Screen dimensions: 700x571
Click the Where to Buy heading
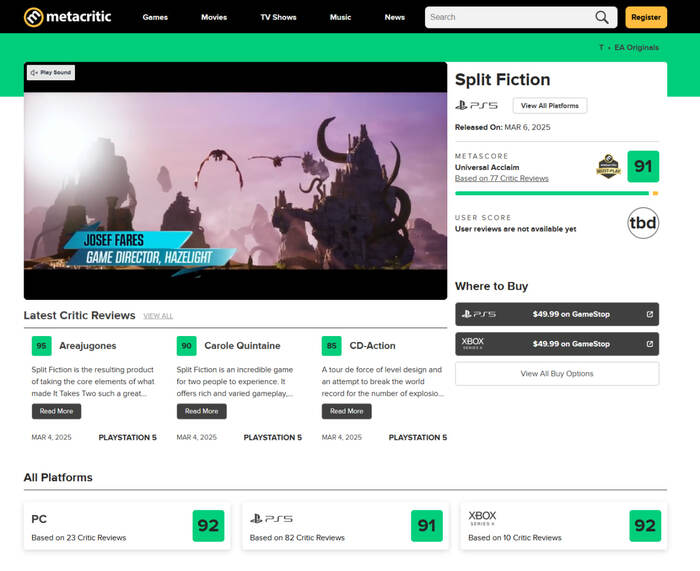coord(491,286)
